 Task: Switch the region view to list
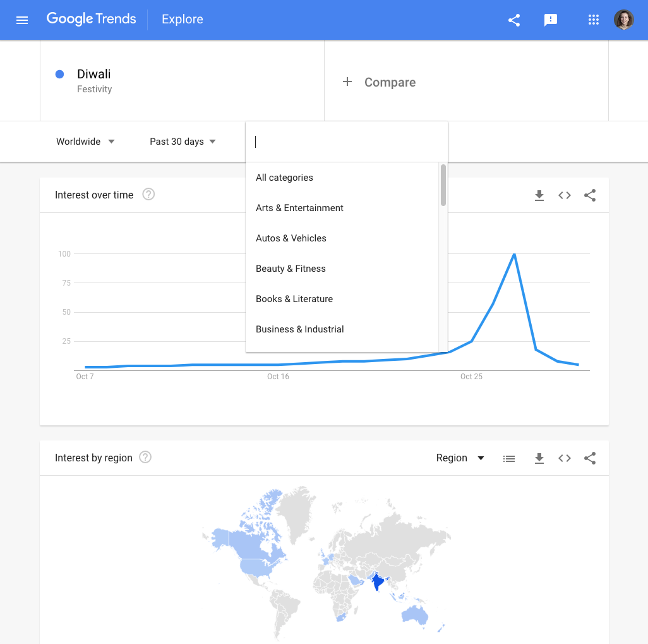click(x=508, y=458)
